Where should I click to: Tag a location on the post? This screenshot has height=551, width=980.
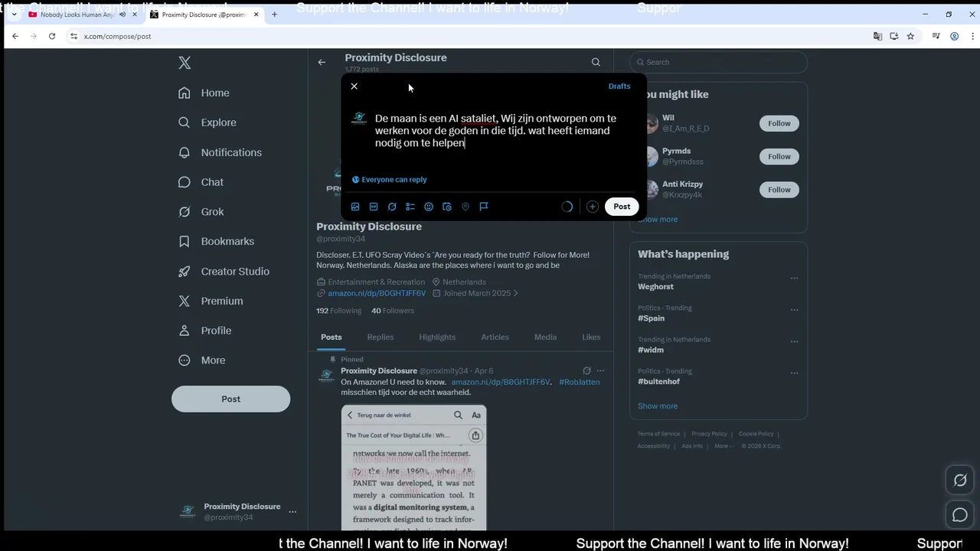coord(465,207)
